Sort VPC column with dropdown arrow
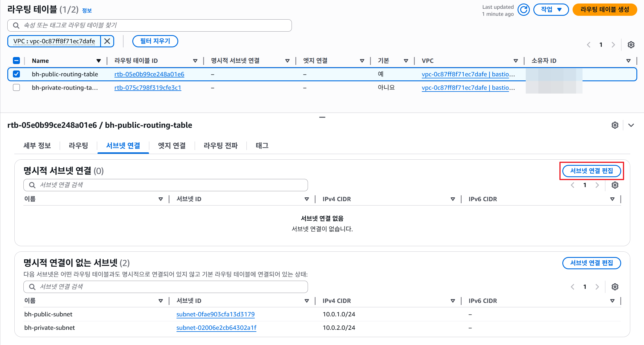 515,61
